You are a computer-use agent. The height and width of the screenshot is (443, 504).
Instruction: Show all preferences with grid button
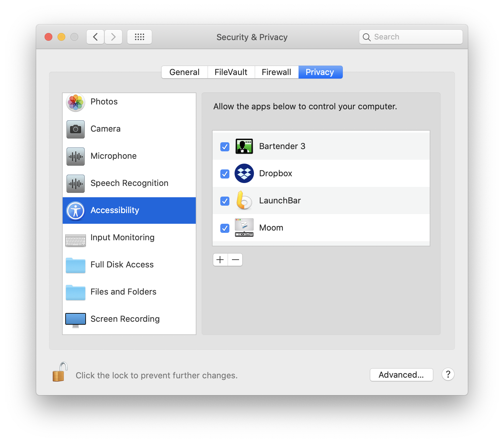140,37
